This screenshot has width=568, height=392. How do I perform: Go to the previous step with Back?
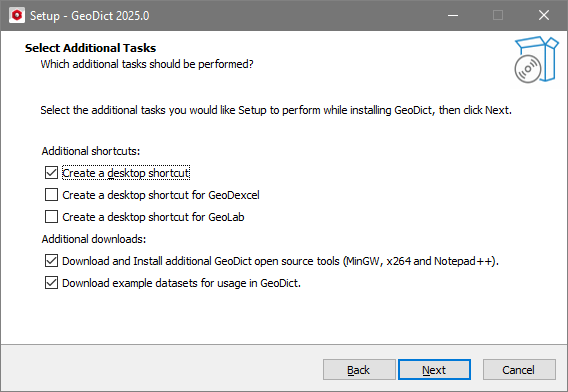click(x=359, y=370)
